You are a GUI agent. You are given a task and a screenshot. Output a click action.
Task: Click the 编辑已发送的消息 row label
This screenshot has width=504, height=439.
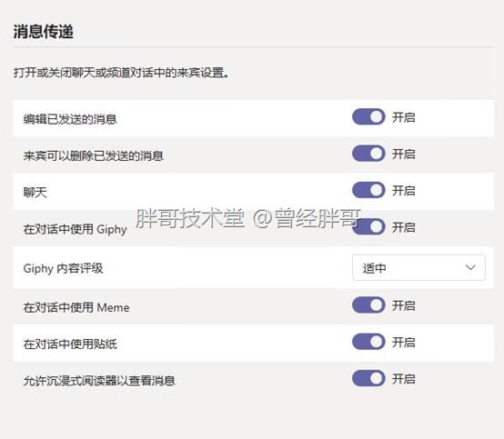click(70, 119)
